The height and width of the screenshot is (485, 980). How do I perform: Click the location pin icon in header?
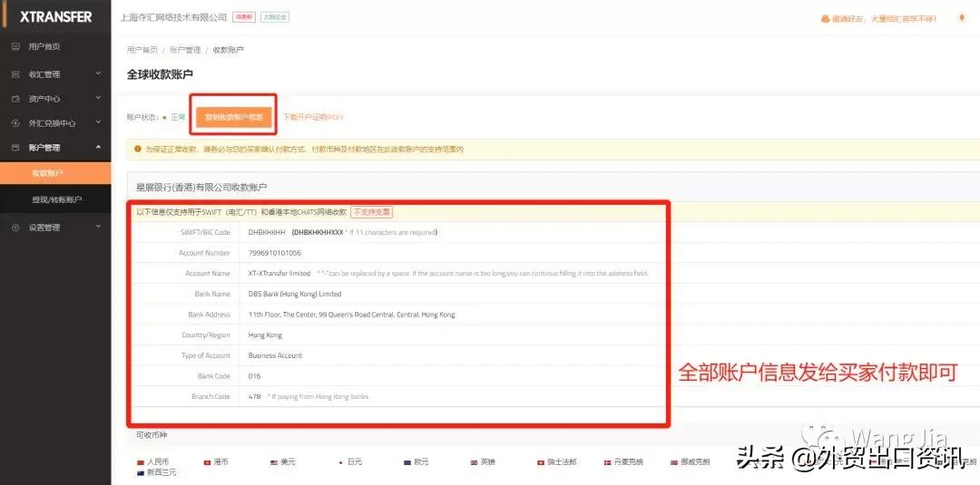coord(962,18)
